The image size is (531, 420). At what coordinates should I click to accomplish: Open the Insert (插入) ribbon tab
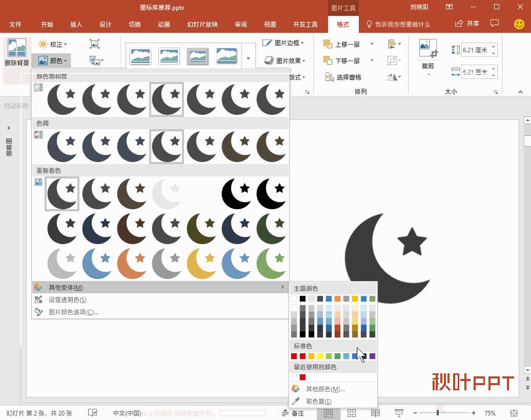(76, 24)
